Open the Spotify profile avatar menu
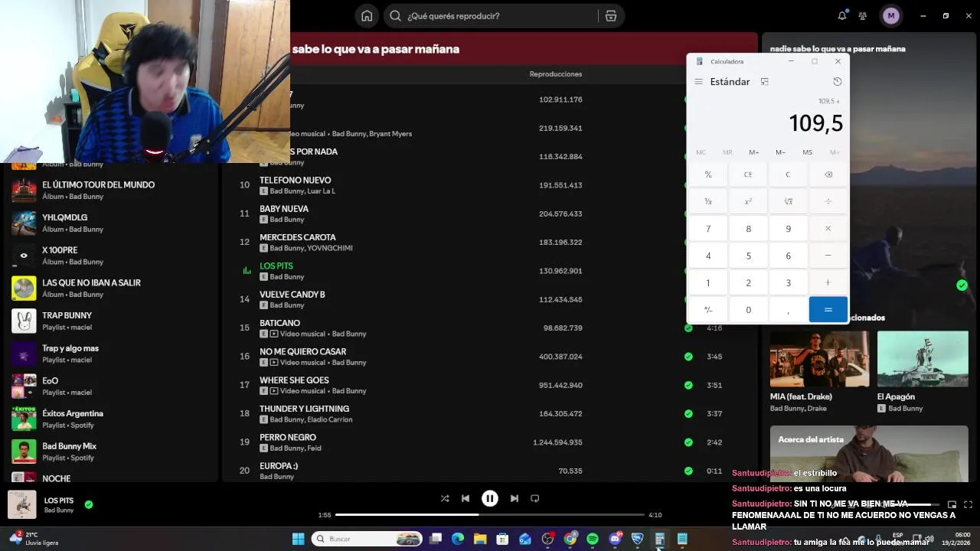The width and height of the screenshot is (980, 551). tap(890, 16)
